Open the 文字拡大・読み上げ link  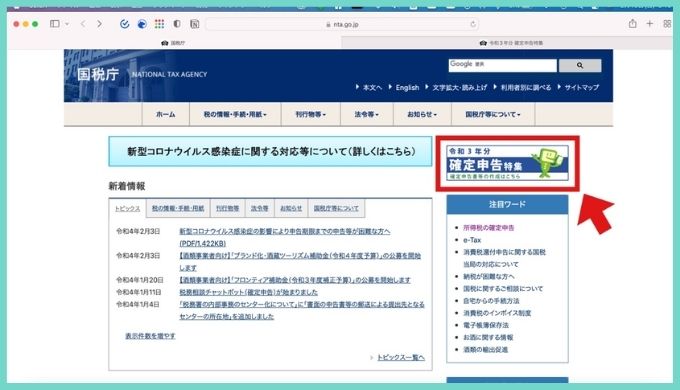click(459, 87)
